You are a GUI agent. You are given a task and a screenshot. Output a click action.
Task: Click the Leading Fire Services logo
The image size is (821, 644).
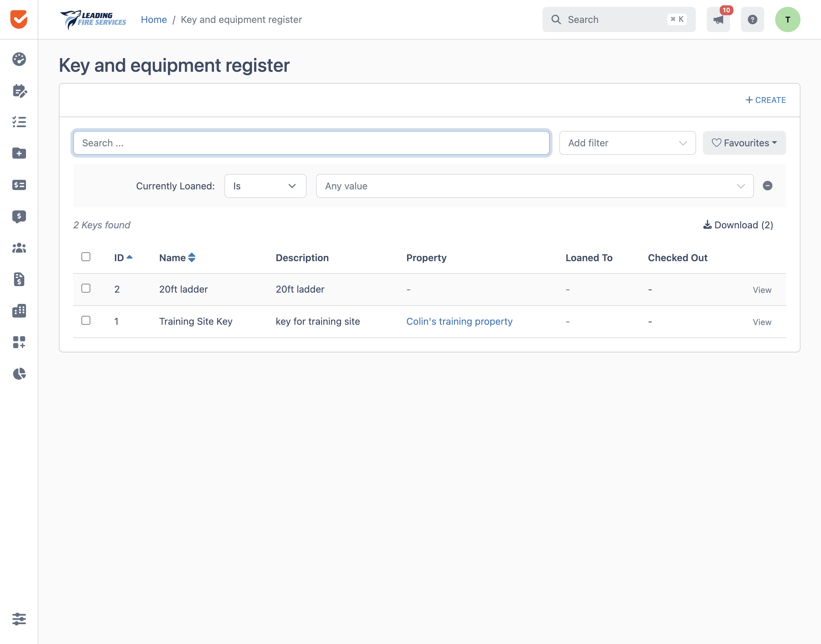coord(93,19)
